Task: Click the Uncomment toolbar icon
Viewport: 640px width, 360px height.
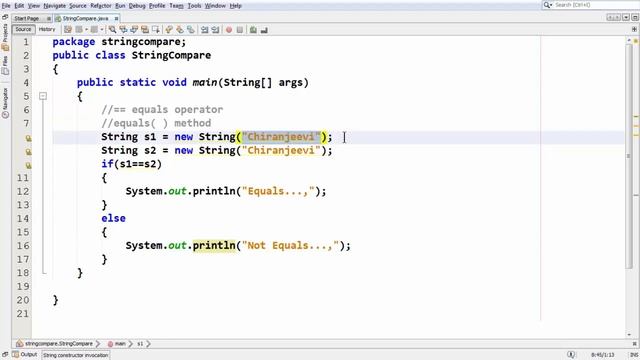Action: (x=264, y=29)
